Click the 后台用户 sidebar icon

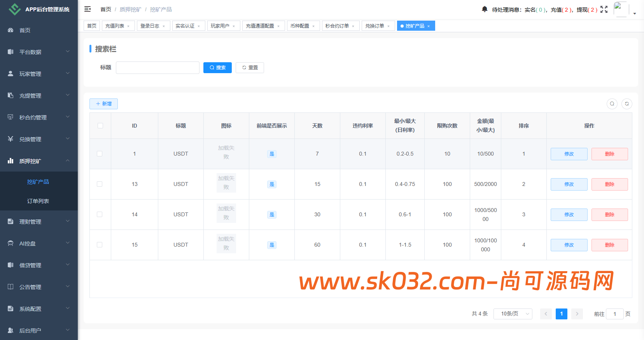pos(10,330)
